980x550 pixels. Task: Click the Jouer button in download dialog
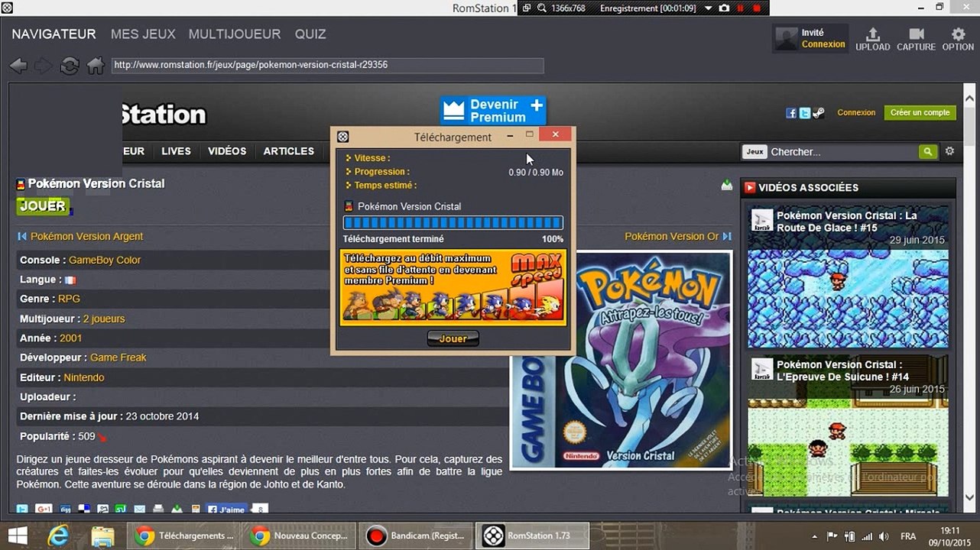453,338
